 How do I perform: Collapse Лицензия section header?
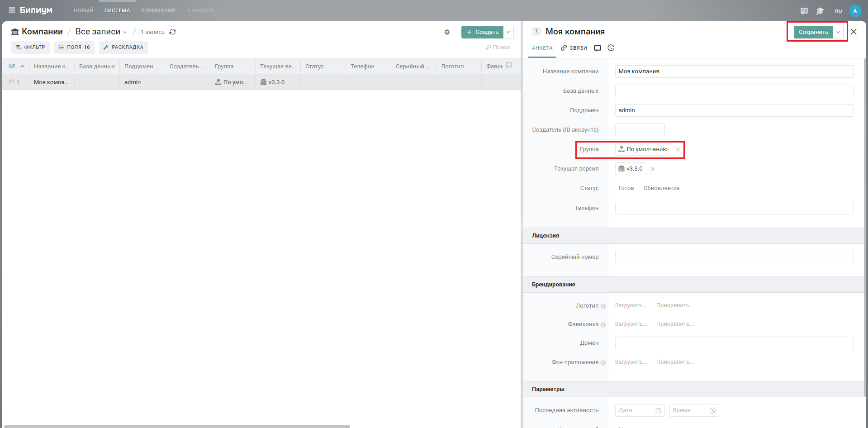(x=693, y=236)
